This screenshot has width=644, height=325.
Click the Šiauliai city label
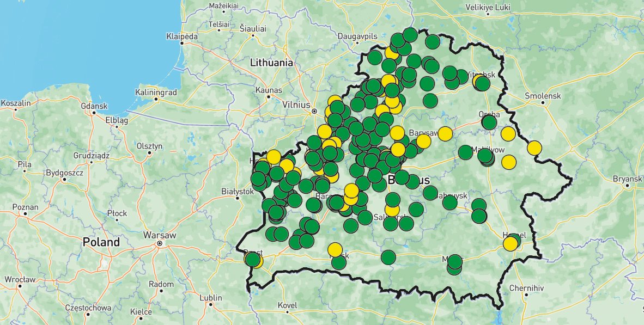tap(253, 29)
